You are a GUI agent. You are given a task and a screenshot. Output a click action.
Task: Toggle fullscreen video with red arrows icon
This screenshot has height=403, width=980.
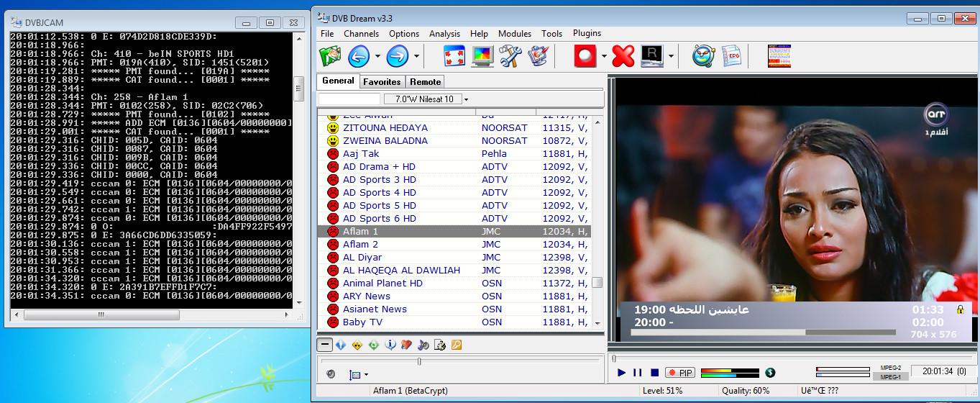tap(454, 56)
